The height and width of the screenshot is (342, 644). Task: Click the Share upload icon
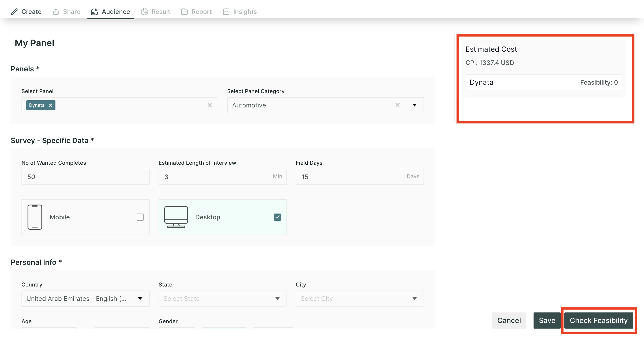tap(56, 11)
